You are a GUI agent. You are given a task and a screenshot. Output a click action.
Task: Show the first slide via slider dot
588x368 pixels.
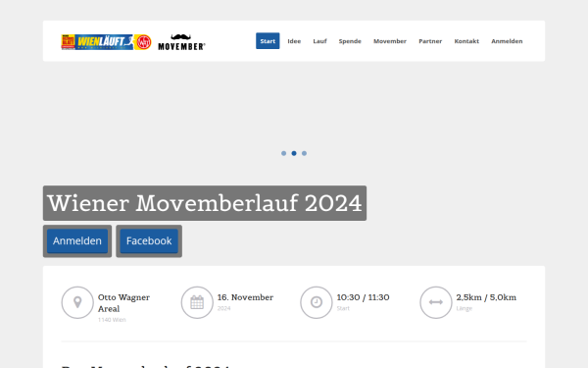284,153
